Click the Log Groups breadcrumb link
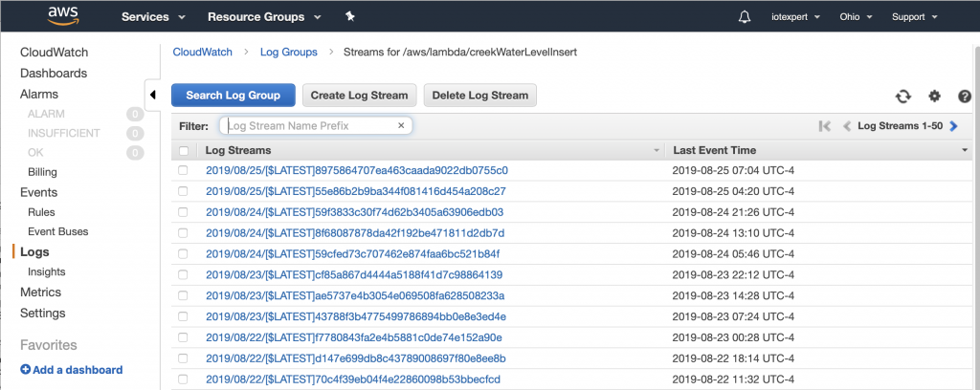Image resolution: width=980 pixels, height=390 pixels. point(289,53)
